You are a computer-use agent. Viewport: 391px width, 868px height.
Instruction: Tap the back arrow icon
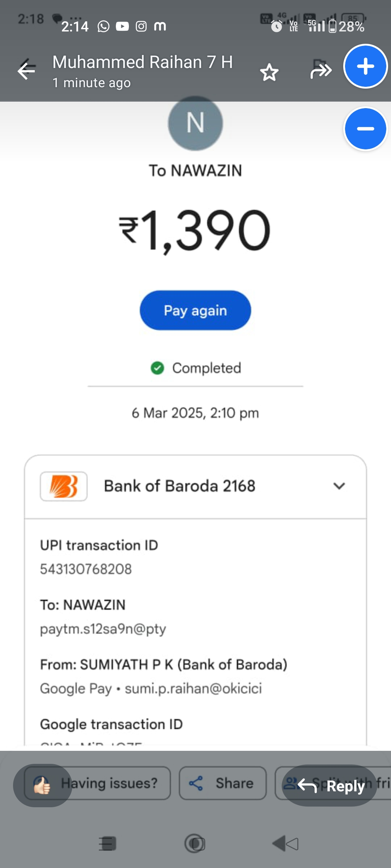(26, 71)
